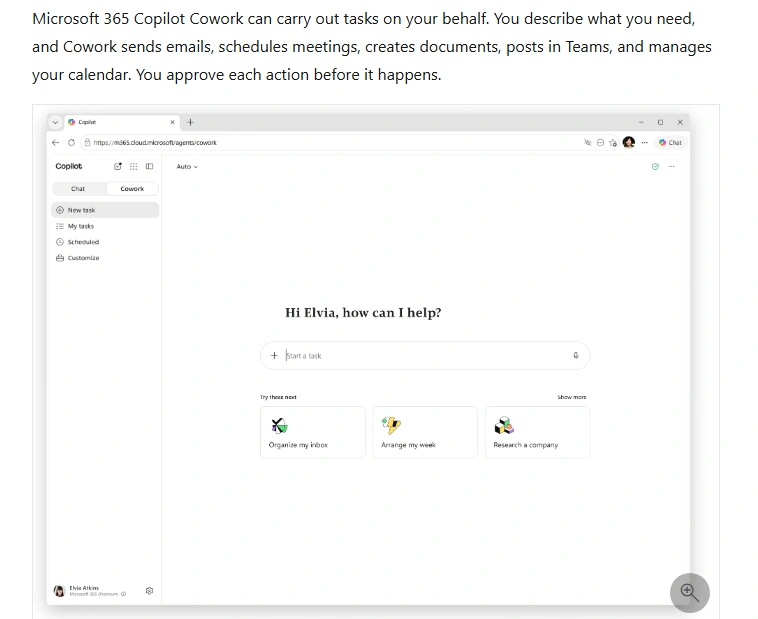Image resolution: width=758 pixels, height=619 pixels.
Task: Collapse the sidebar panel icon
Action: click(x=149, y=166)
